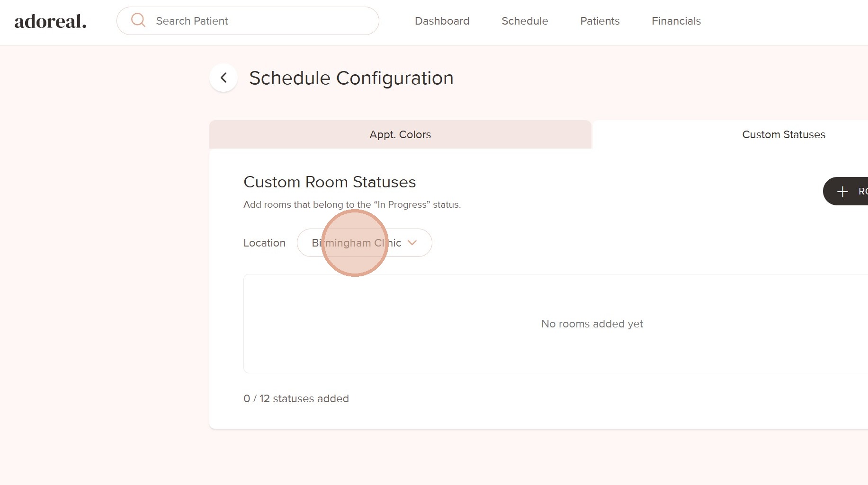Focus the Search Patient field
Viewport: 868px width, 485px height.
[256, 21]
